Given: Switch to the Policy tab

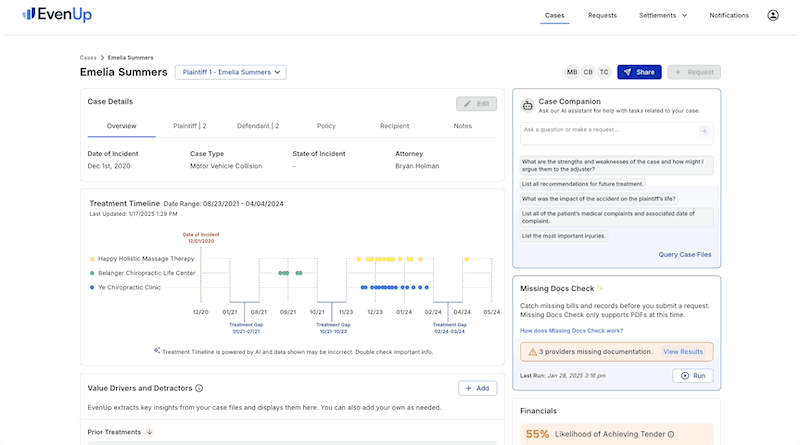Looking at the screenshot, I should point(326,126).
